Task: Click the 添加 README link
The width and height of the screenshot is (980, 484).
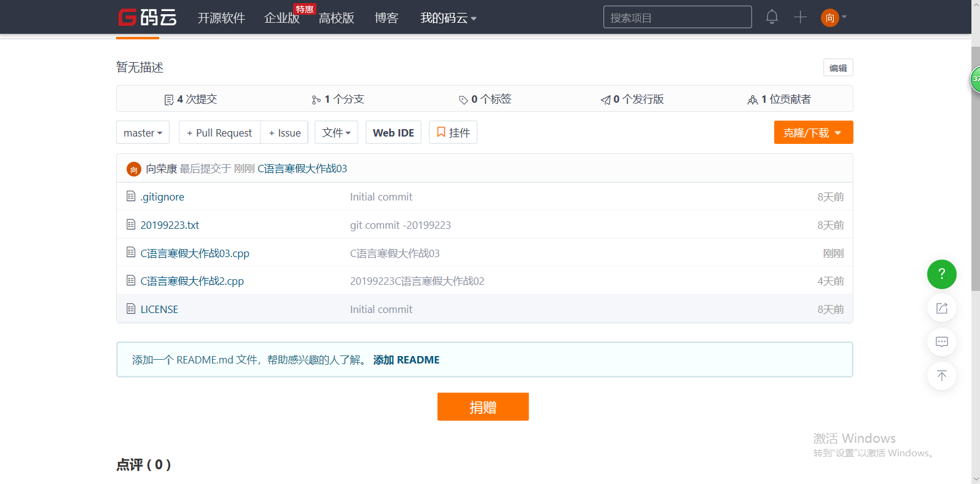Action: coord(406,360)
